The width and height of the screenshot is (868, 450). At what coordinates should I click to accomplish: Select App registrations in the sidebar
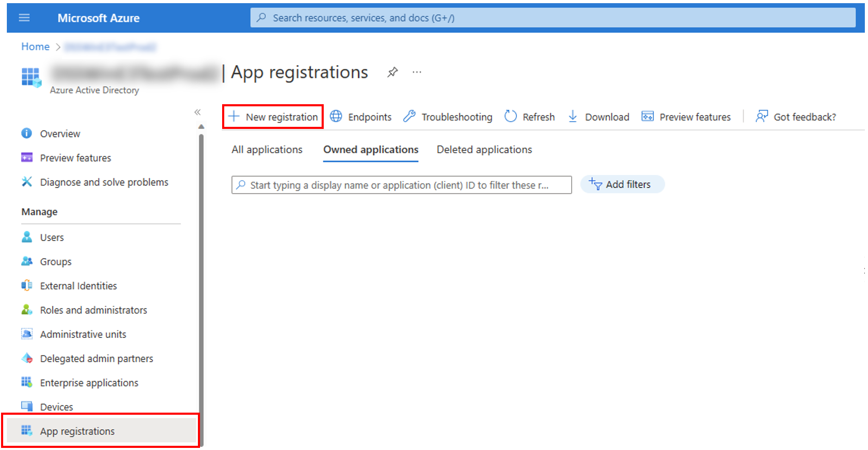100,431
